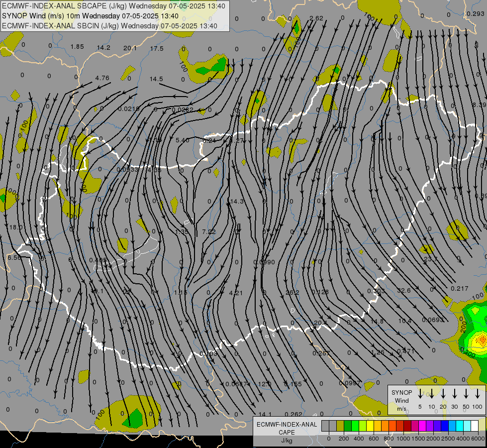Click the 50 m/s wind legend arrow
487x448 pixels.
[x=466, y=394]
